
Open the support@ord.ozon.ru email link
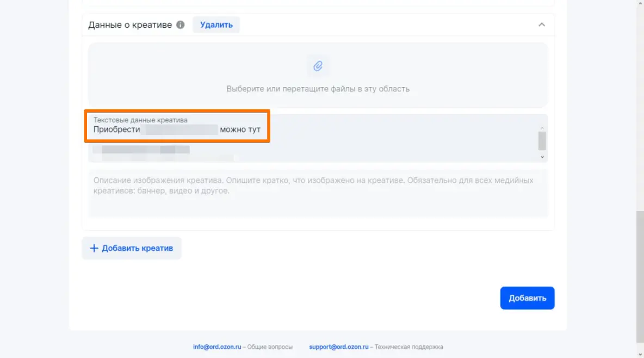pos(338,347)
